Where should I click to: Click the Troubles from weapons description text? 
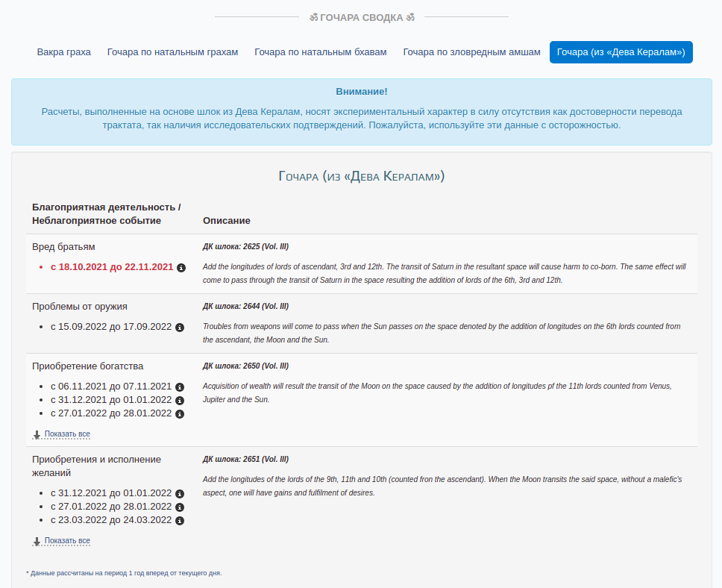(x=442, y=333)
